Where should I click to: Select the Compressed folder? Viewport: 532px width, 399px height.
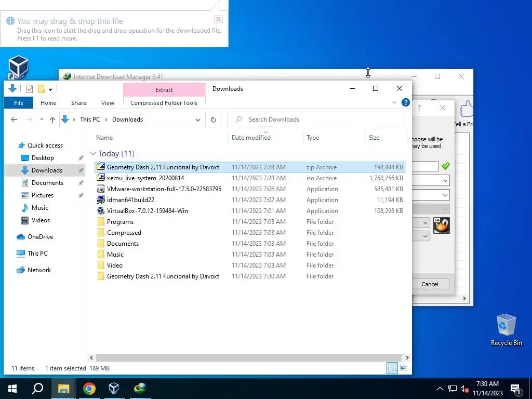[x=250, y=232]
